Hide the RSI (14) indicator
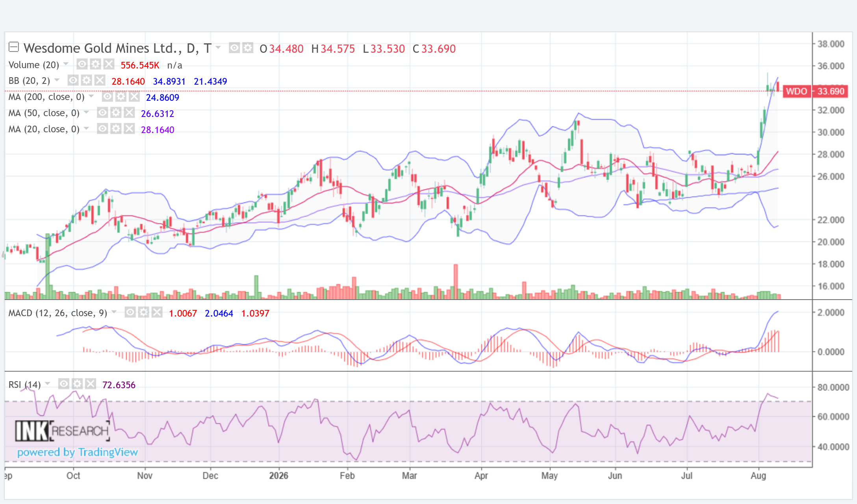 tap(64, 384)
